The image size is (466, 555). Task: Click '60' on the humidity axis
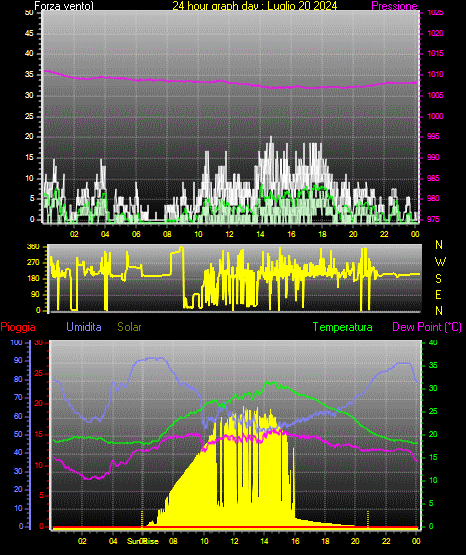18,416
